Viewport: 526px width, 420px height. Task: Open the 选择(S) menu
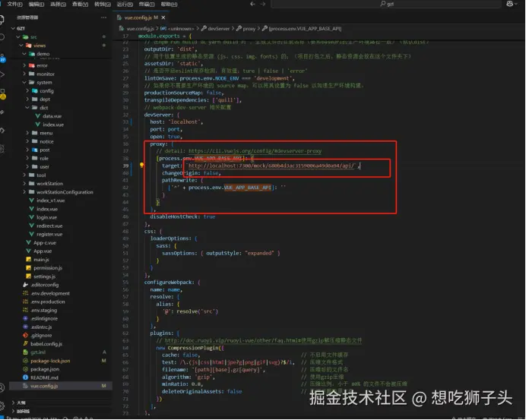(x=58, y=4)
